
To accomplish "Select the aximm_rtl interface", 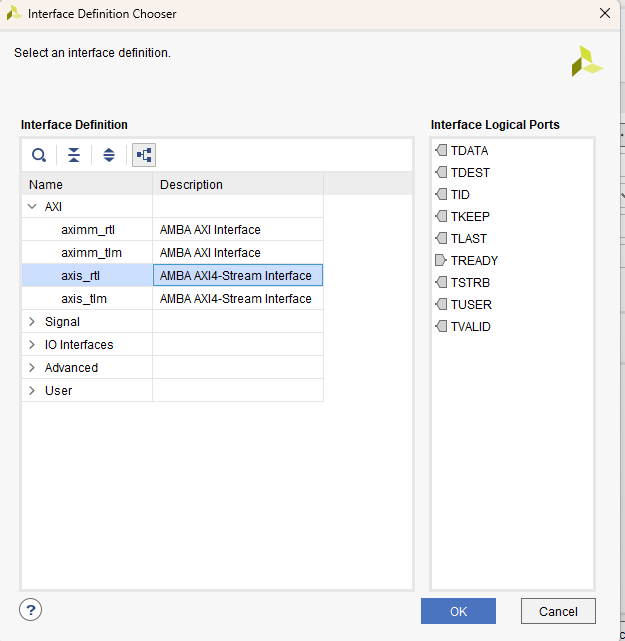I will point(88,230).
